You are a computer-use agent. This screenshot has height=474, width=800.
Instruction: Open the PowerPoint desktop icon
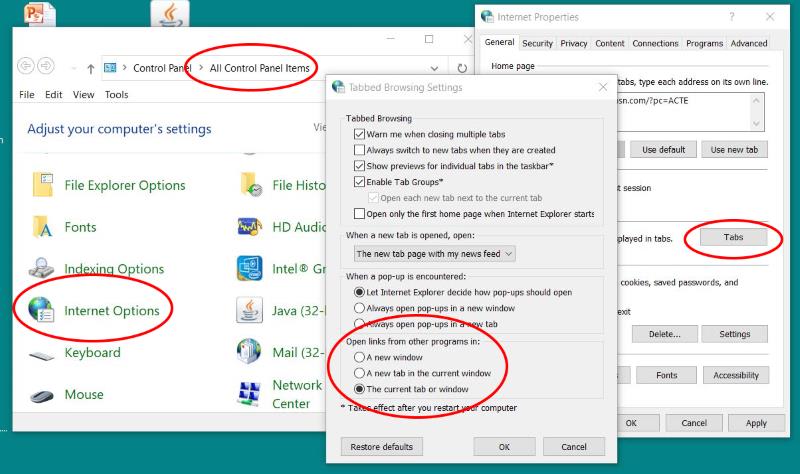pyautogui.click(x=39, y=14)
